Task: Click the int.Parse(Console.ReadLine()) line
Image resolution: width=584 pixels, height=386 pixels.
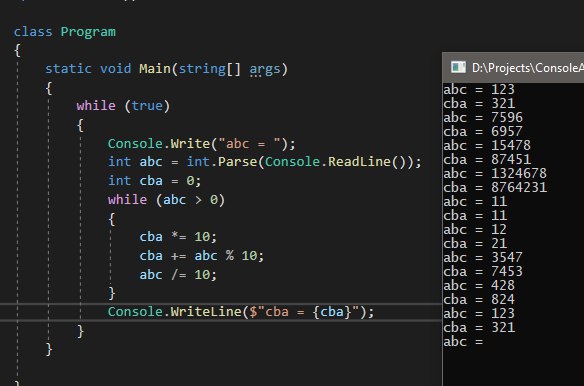Action: pyautogui.click(x=264, y=162)
